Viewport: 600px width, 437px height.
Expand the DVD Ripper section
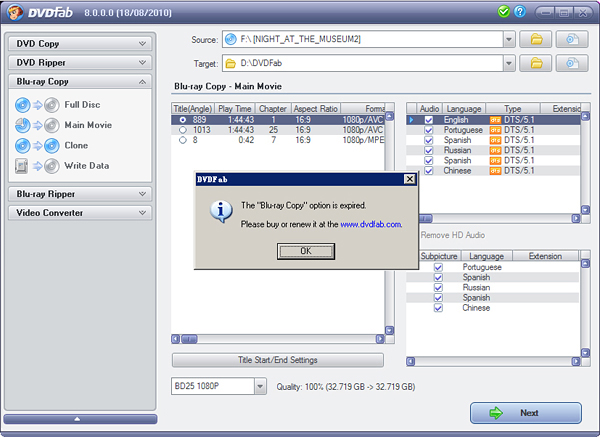pyautogui.click(x=80, y=62)
